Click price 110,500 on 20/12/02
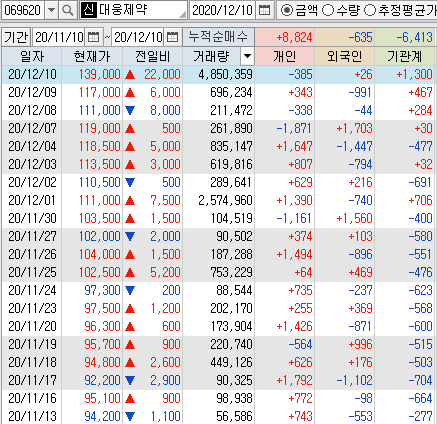The height and width of the screenshot is (424, 437). (x=100, y=182)
